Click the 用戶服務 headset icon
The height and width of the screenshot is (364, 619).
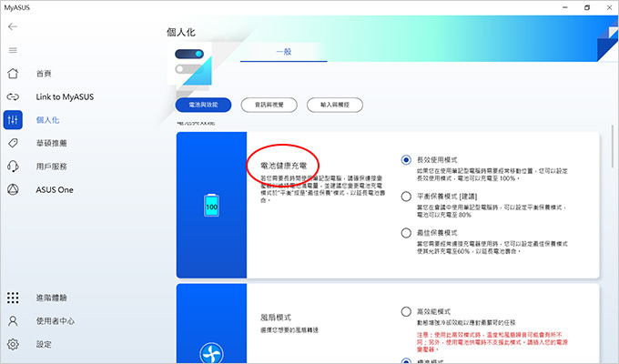[13, 167]
